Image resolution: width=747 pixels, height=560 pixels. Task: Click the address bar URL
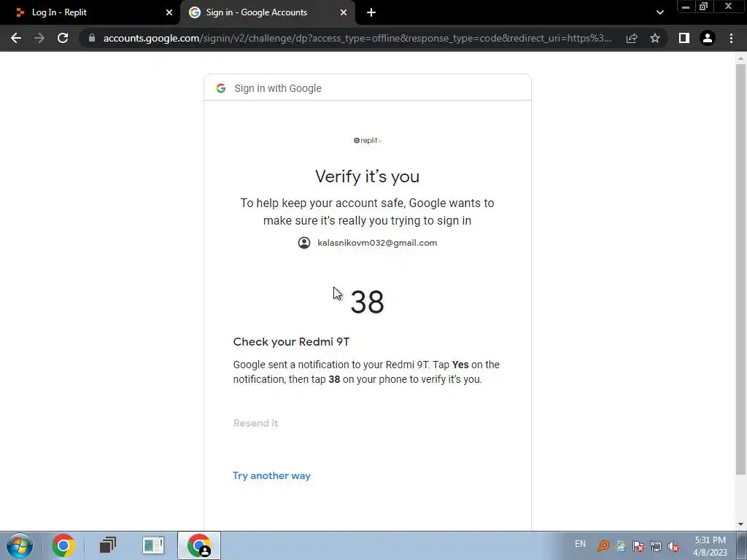[x=357, y=38]
